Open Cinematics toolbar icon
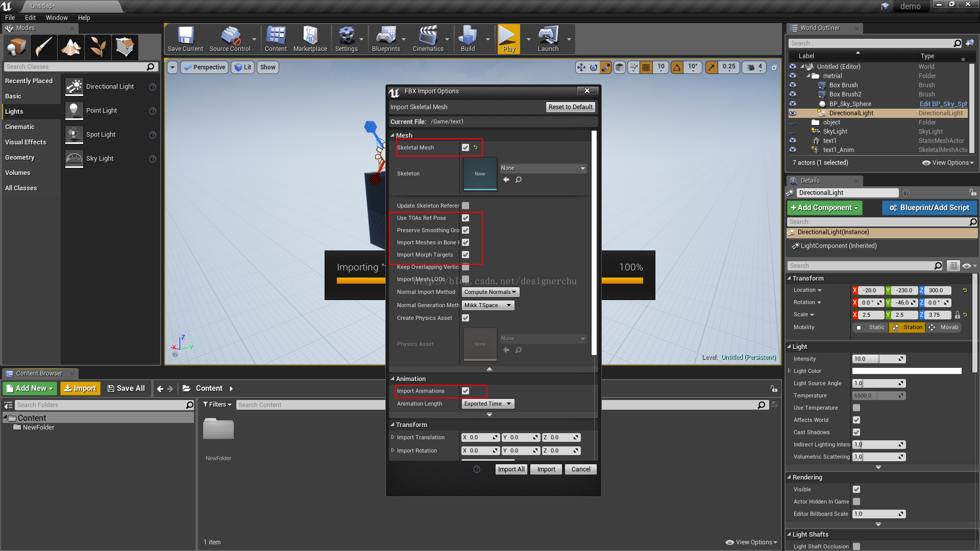Image resolution: width=980 pixels, height=551 pixels. [x=428, y=39]
